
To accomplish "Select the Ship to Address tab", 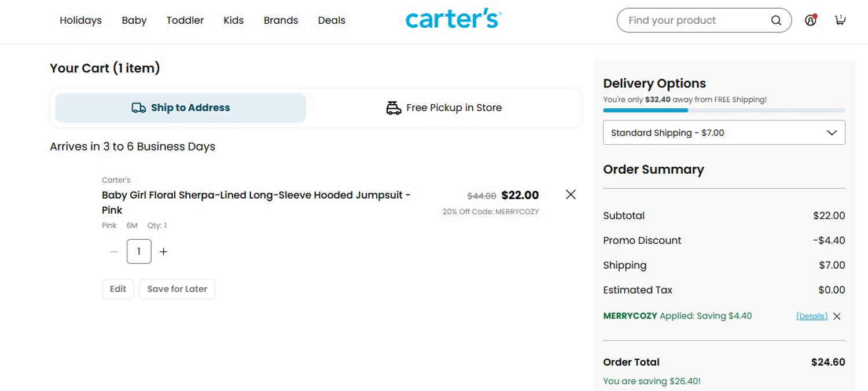I will point(181,108).
